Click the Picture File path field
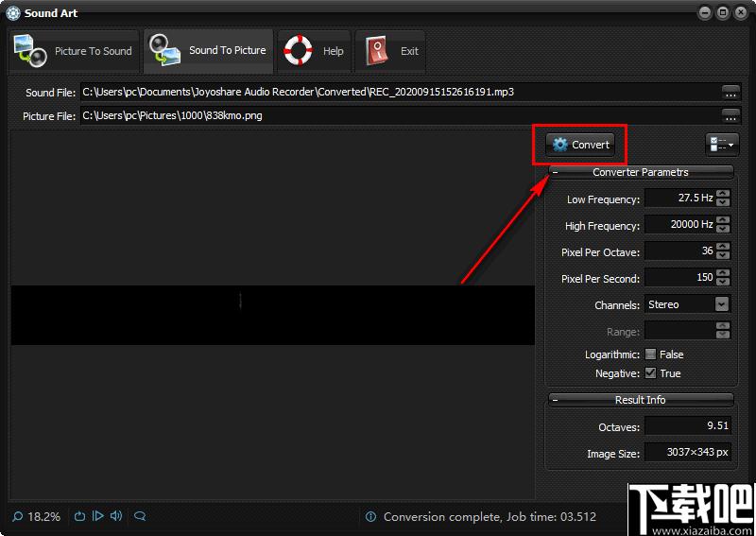Screen dimensions: 756x536 click(x=400, y=115)
